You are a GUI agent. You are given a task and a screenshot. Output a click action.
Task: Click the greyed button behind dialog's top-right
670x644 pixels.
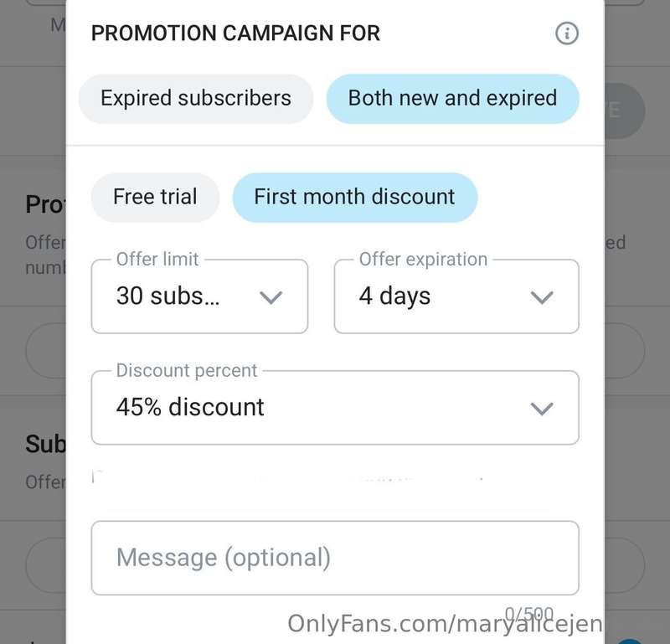coord(625,111)
